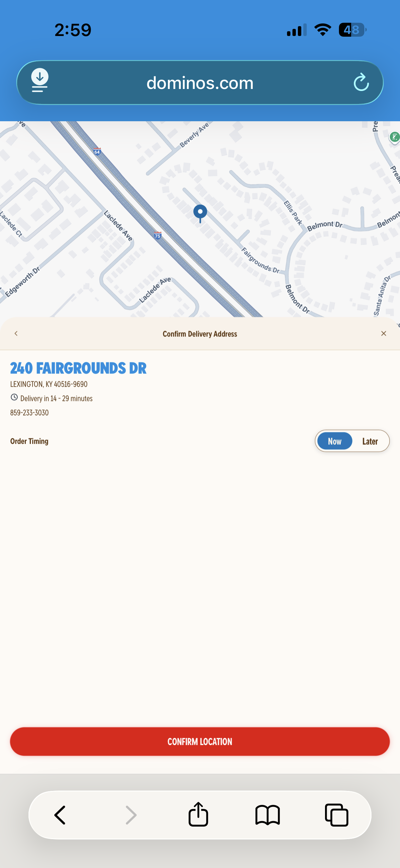Tap the delivery time clock icon
This screenshot has width=400, height=868.
14,397
